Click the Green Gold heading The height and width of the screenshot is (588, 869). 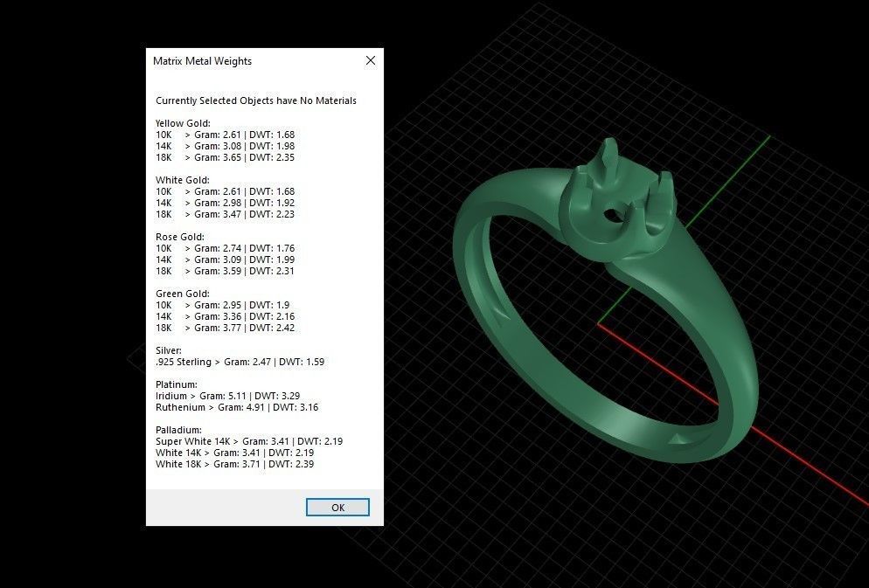[183, 294]
